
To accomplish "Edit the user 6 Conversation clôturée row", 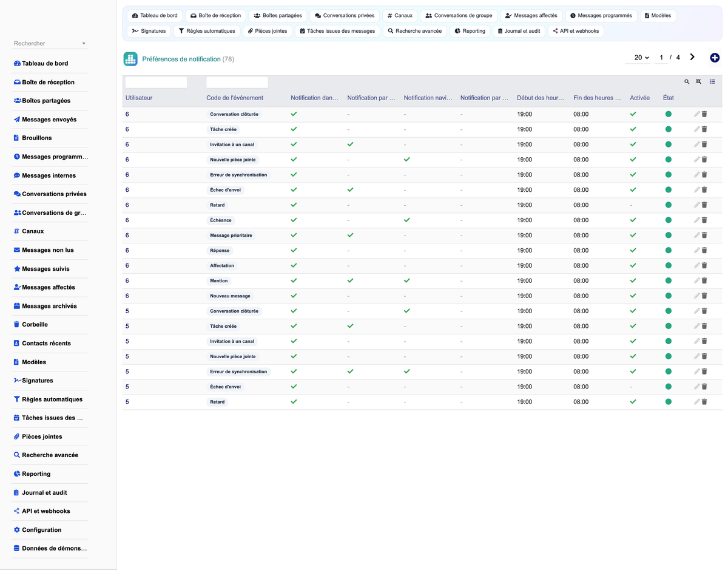I will (697, 114).
